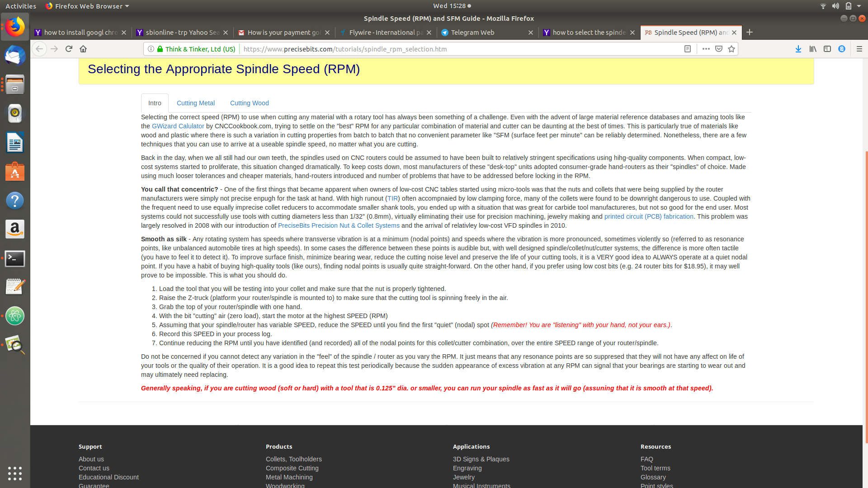This screenshot has height=488, width=868.
Task: Click the Home icon in toolbar
Action: pos(83,49)
